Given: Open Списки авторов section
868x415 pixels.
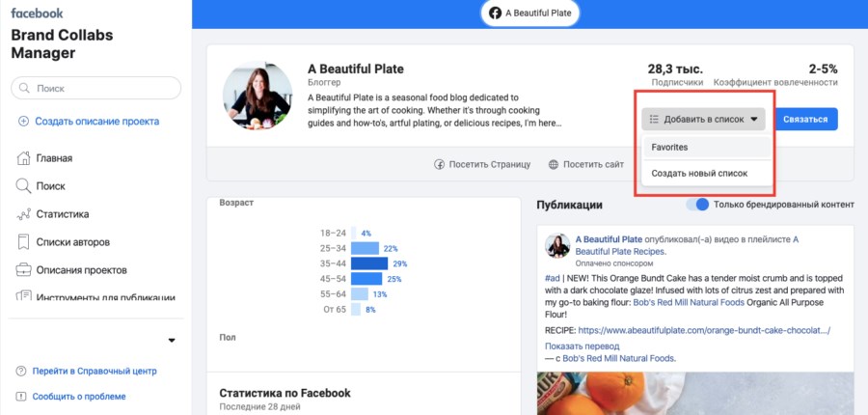Looking at the screenshot, I should pyautogui.click(x=73, y=242).
